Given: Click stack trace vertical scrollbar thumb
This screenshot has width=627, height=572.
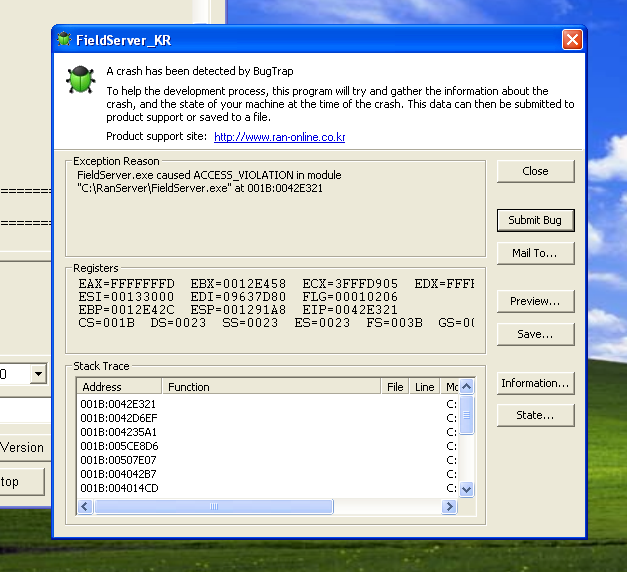Looking at the screenshot, I should click(467, 415).
